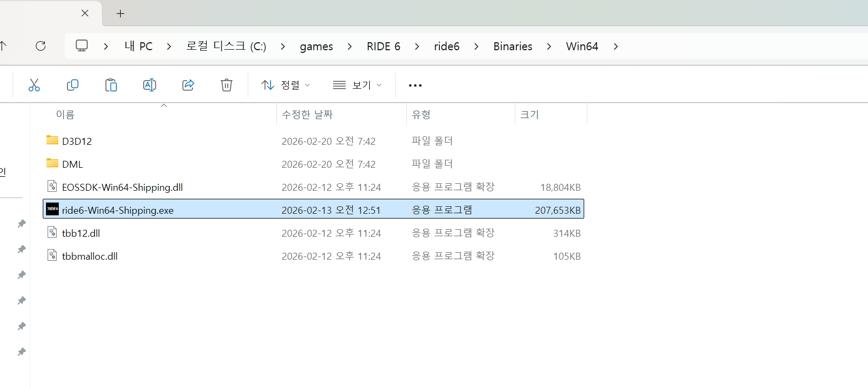
Task: Select the D3D12 folder
Action: click(77, 141)
